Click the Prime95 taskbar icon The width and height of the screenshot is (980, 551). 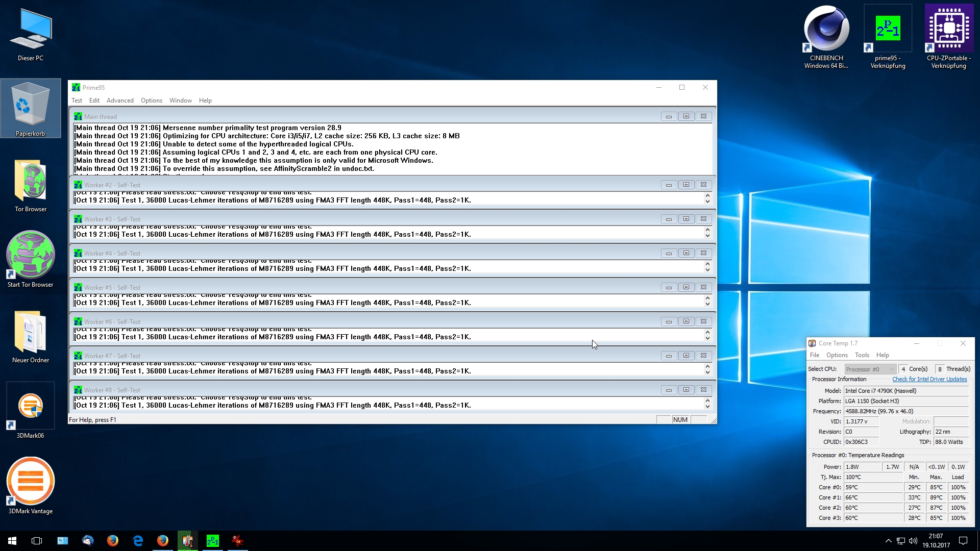[x=212, y=541]
